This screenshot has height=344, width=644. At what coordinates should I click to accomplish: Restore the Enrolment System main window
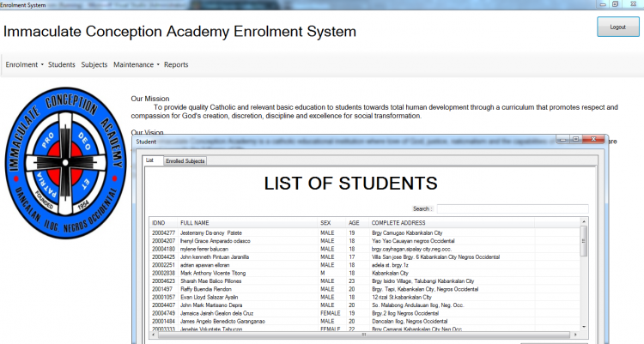coord(616,4)
